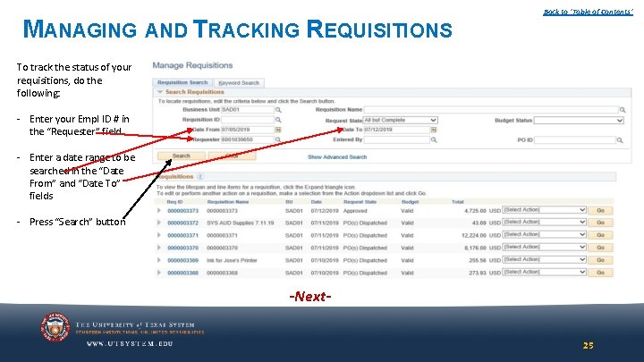Click Go for requisition 0000003370
Image resolution: width=644 pixels, height=362 pixels.
point(600,248)
